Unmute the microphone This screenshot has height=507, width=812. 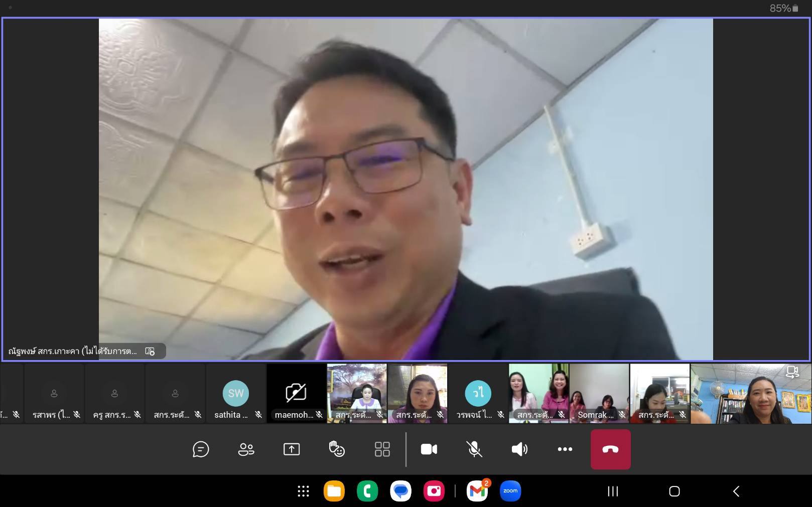click(x=474, y=449)
